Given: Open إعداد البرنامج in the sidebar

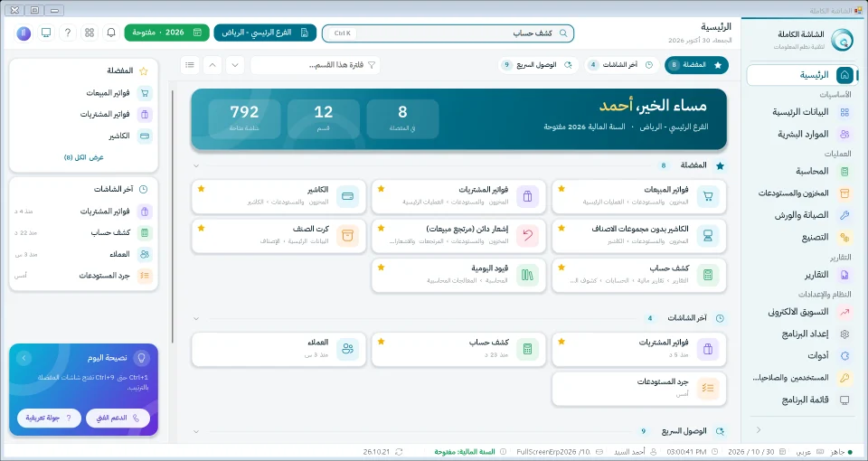Looking at the screenshot, I should point(802,334).
